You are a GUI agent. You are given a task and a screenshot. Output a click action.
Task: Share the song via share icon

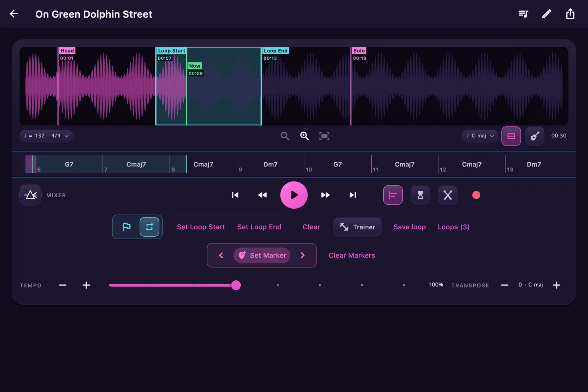pos(570,14)
